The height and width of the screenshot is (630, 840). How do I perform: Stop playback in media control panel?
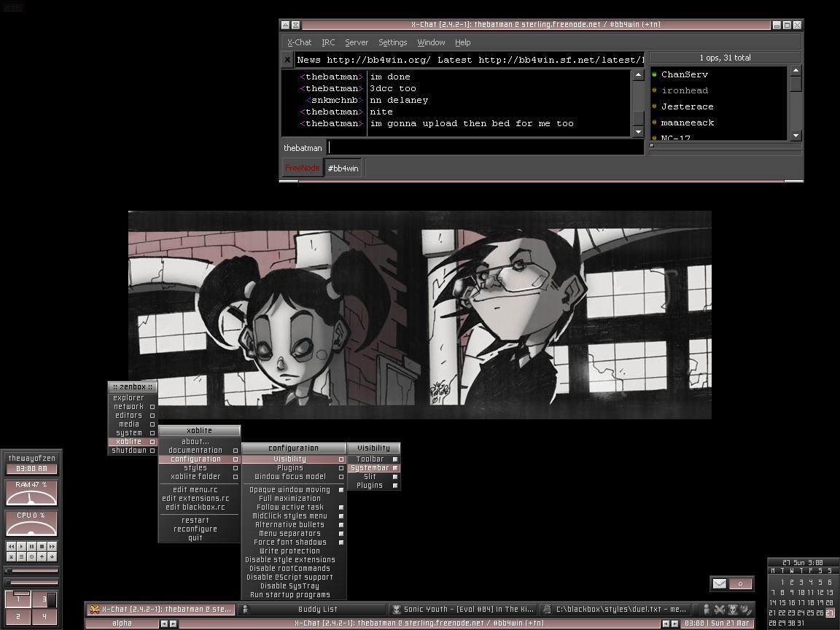42,546
